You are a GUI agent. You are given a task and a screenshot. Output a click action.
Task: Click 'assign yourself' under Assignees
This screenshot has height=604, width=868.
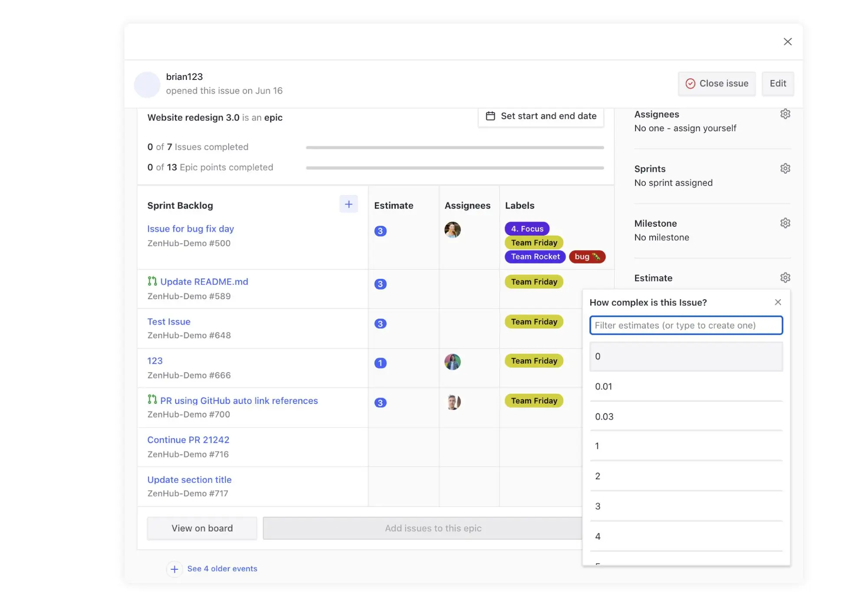pos(705,128)
